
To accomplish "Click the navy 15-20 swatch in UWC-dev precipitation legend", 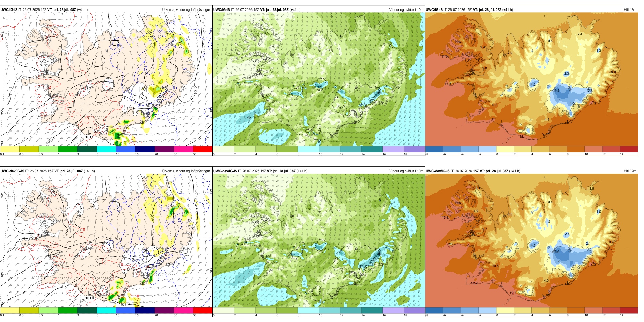I will pos(145,310).
